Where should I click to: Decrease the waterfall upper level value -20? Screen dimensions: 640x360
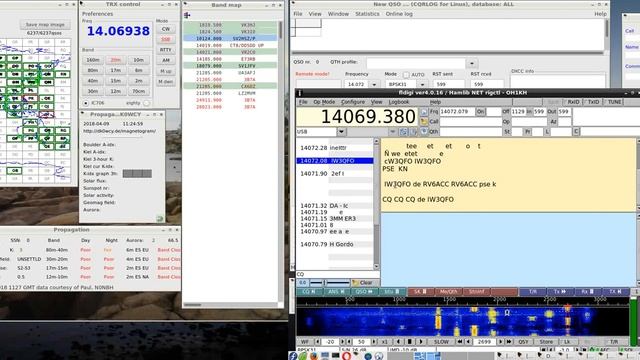(x=318, y=342)
